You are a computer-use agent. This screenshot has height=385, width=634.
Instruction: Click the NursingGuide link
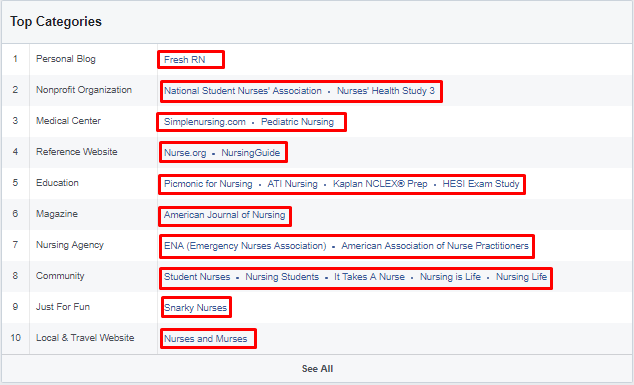(x=251, y=153)
